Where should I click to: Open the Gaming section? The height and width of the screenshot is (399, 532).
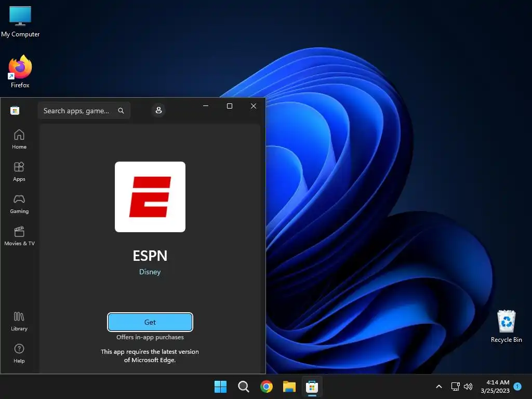[x=19, y=204]
